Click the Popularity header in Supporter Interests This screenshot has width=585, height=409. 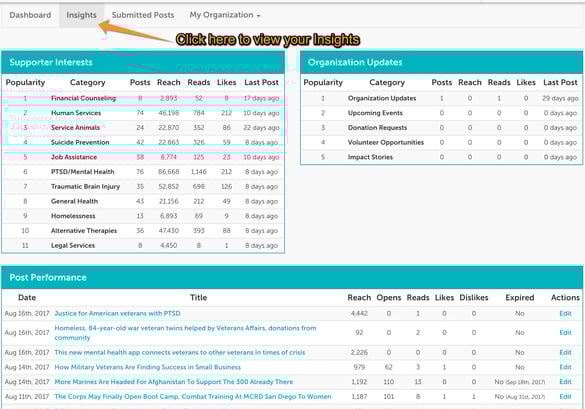pos(25,82)
